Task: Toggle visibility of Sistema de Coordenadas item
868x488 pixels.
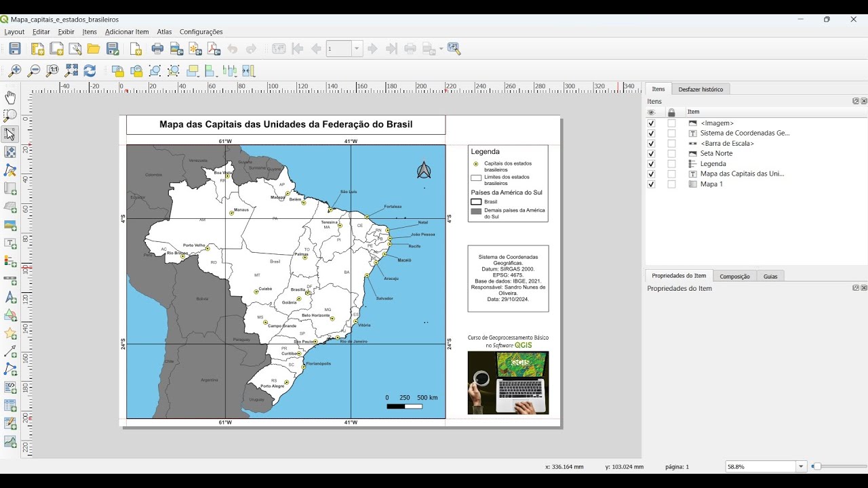Action: [651, 134]
